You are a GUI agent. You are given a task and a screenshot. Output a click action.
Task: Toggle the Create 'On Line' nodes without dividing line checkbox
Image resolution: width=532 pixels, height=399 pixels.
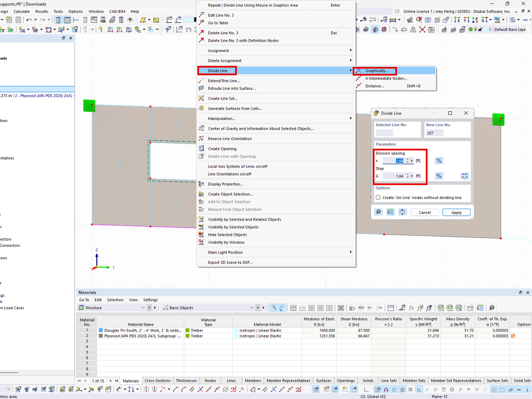coord(378,197)
